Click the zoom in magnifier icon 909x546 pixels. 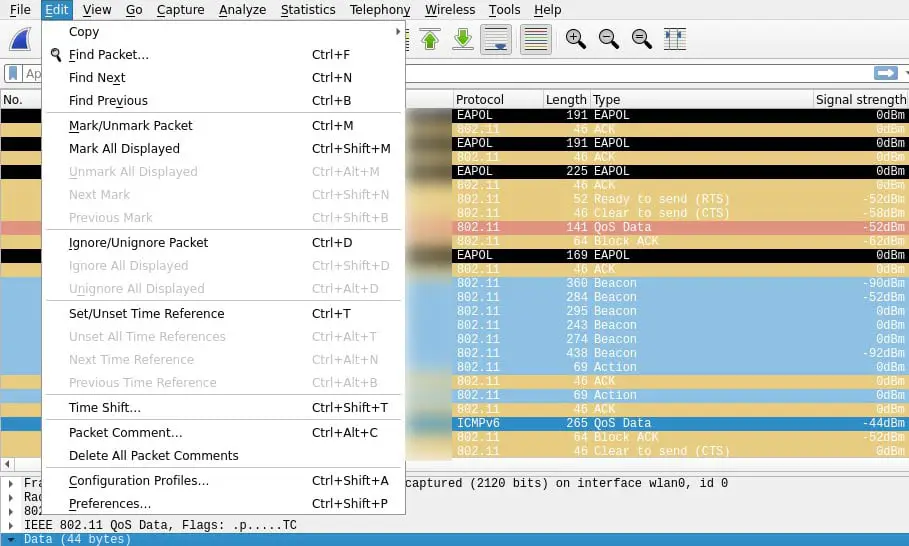(575, 39)
